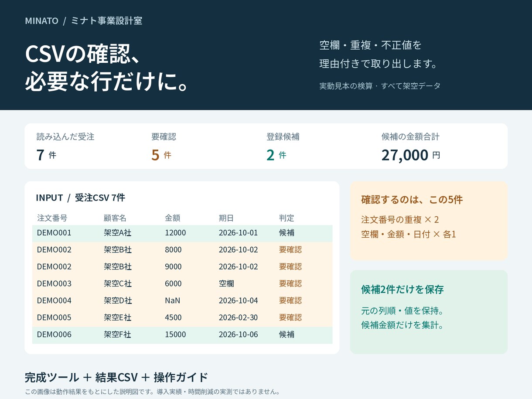
Task: Click the amount cell '8000'
Action: (x=173, y=250)
